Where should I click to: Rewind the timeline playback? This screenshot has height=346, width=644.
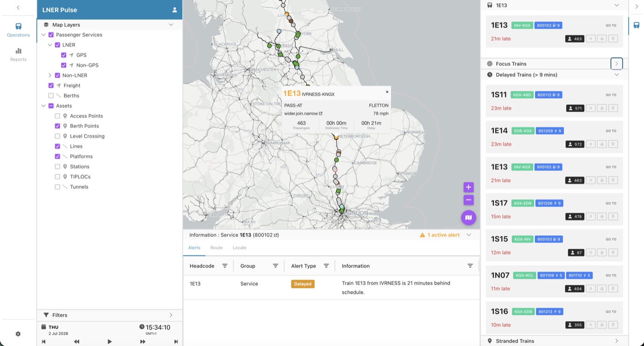coord(76,341)
